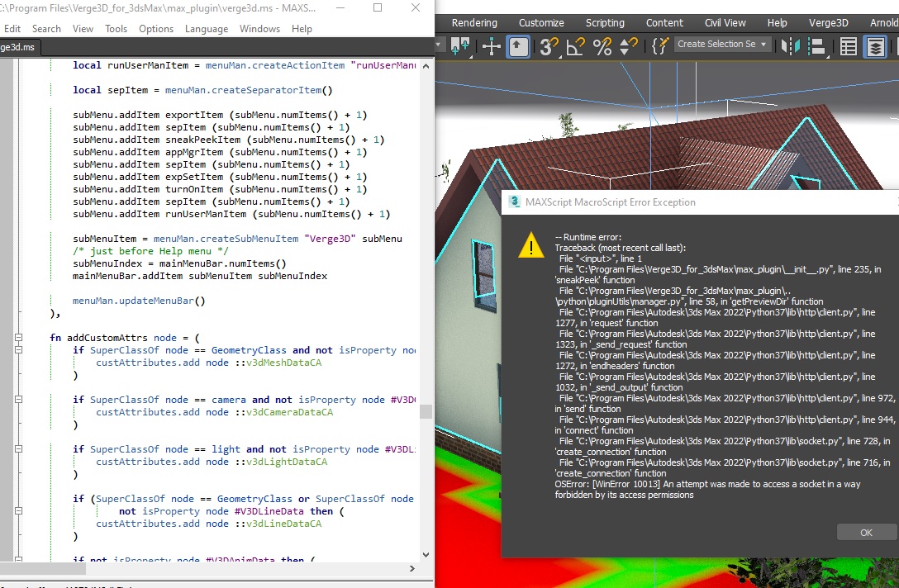Open the Rendering menu in 3ds Max
This screenshot has width=899, height=588.
[474, 23]
